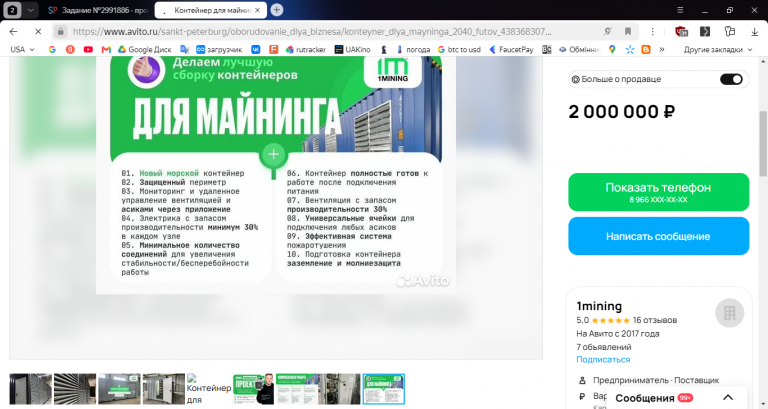Open the tab group counter showing 2
The image size is (768, 409).
[x=13, y=10]
